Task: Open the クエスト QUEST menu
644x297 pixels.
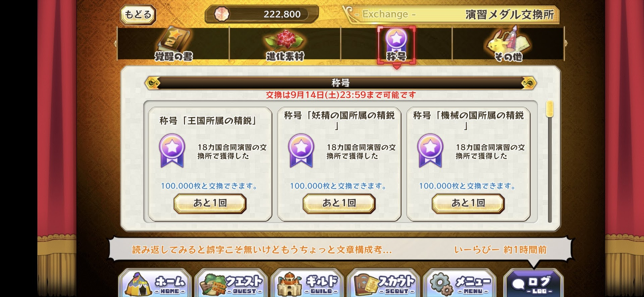Action: tap(231, 283)
